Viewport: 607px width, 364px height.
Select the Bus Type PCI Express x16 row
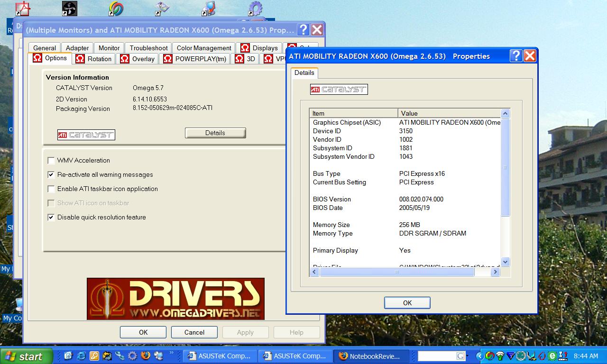coord(405,173)
